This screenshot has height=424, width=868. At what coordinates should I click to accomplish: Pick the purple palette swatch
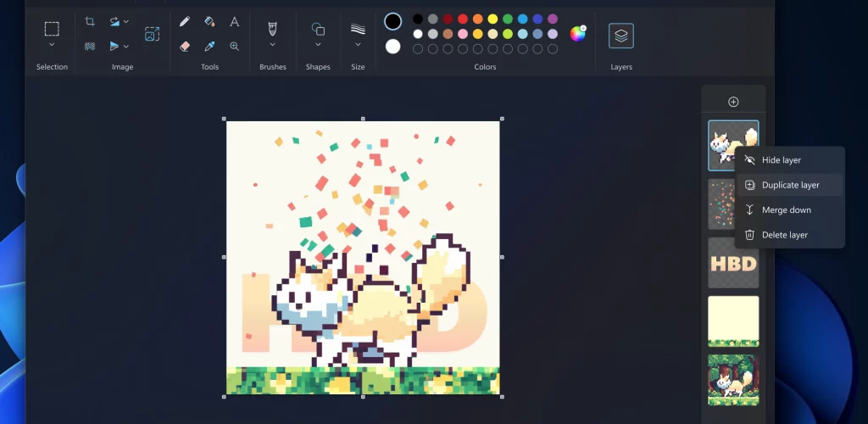[553, 20]
